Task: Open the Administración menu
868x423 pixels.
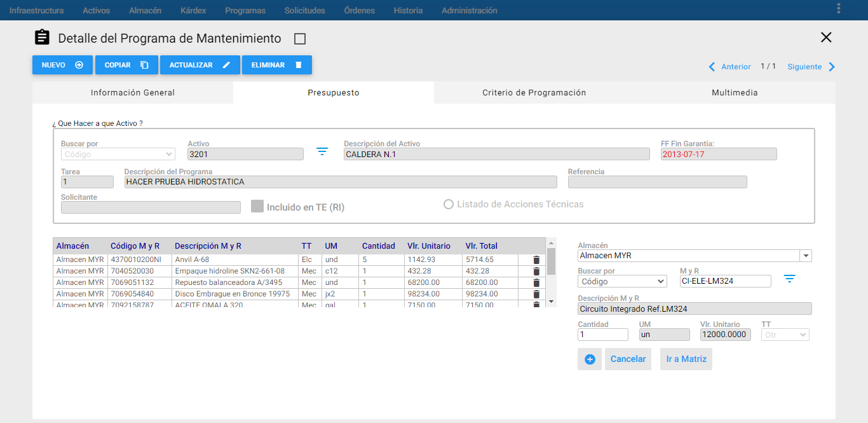Action: point(470,10)
